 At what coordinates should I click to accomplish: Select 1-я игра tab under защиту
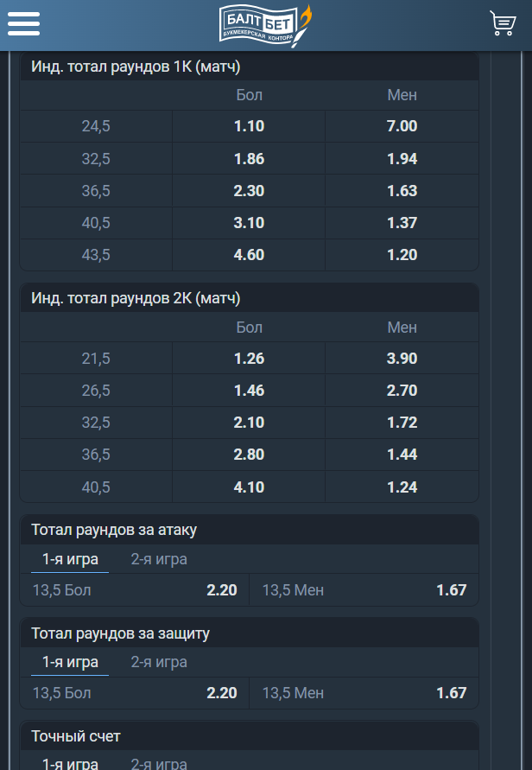[71, 662]
